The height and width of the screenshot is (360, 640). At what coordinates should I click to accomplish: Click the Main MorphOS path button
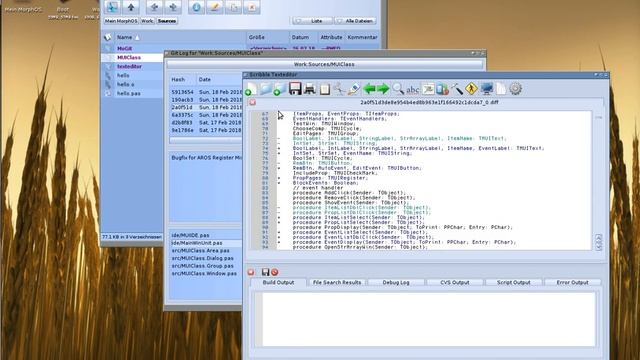pos(121,21)
